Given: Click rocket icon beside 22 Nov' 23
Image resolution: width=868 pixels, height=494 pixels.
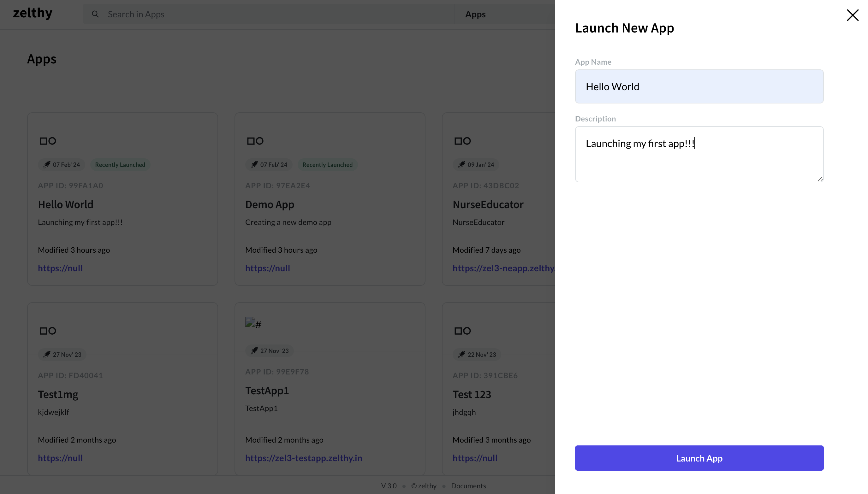Looking at the screenshot, I should click(x=462, y=355).
